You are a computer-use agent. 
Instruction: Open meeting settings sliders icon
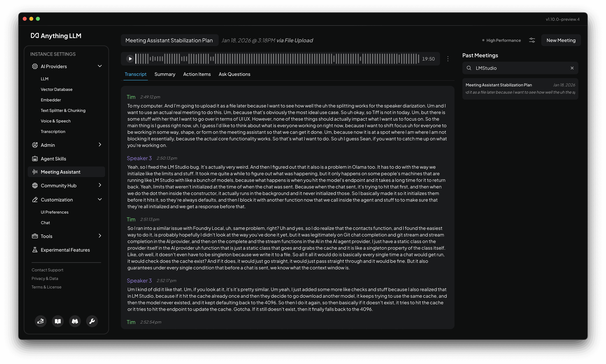click(x=532, y=40)
